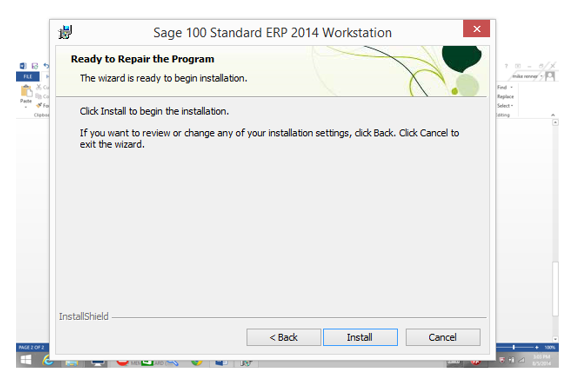565x377 pixels.
Task: Click Replace in Word's Editing group
Action: pos(506,97)
